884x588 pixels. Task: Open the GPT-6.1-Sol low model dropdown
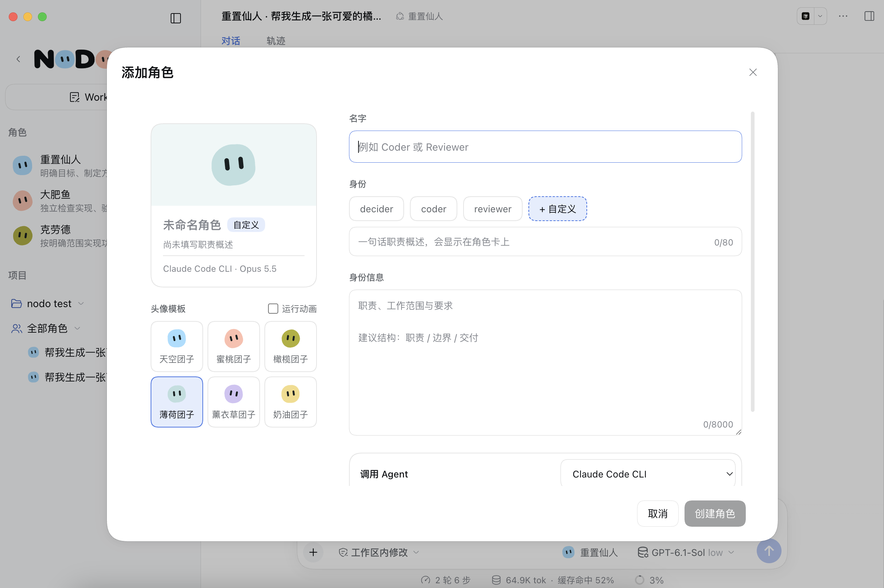coord(686,552)
